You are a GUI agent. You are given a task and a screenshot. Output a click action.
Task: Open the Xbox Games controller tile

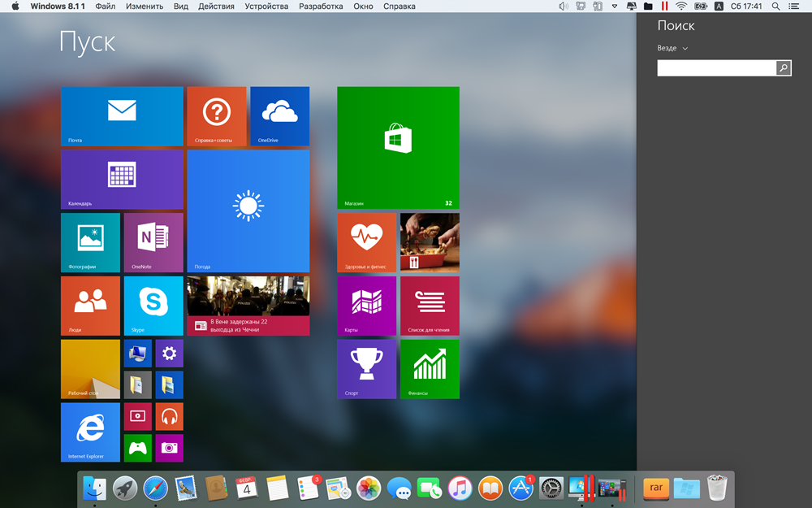click(x=137, y=448)
